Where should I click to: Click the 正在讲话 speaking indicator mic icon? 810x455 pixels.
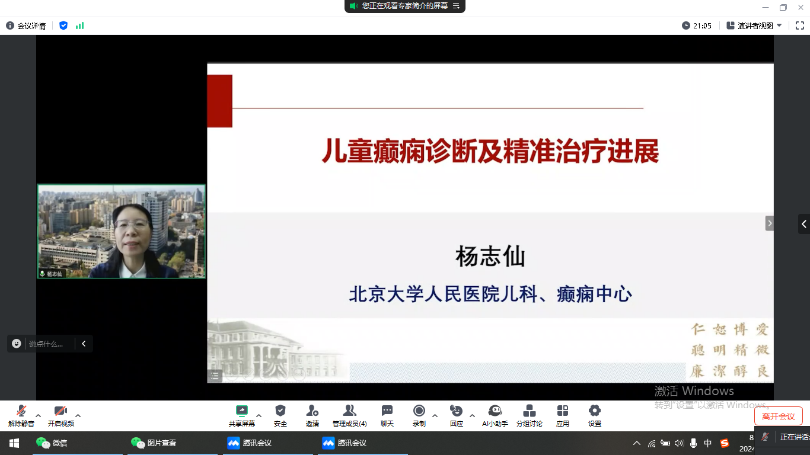pyautogui.click(x=766, y=437)
